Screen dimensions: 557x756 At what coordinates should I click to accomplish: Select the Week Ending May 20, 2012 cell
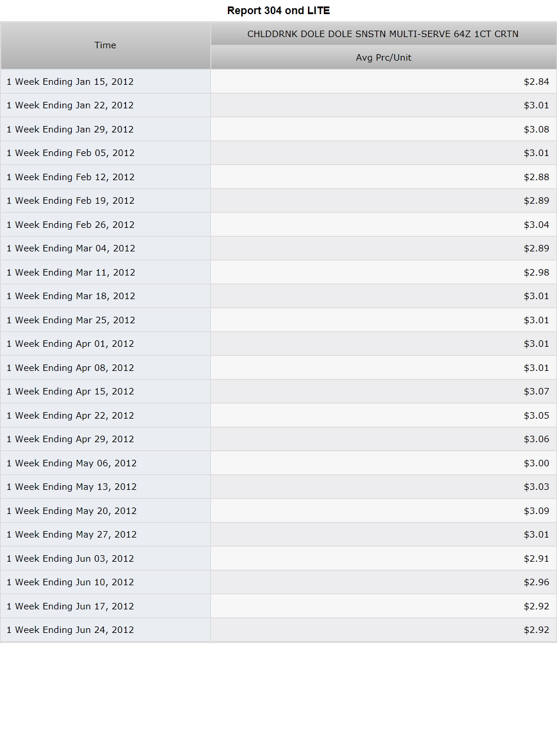pos(105,511)
